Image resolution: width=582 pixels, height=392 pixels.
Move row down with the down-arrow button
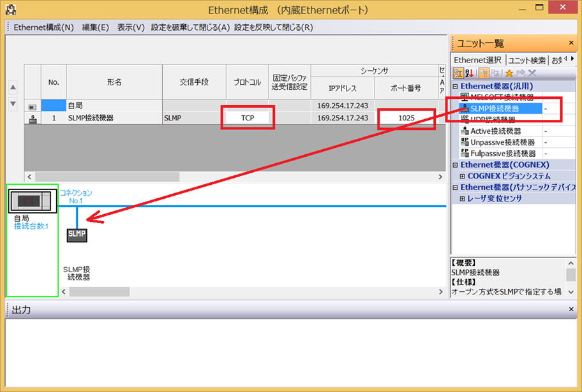click(13, 103)
